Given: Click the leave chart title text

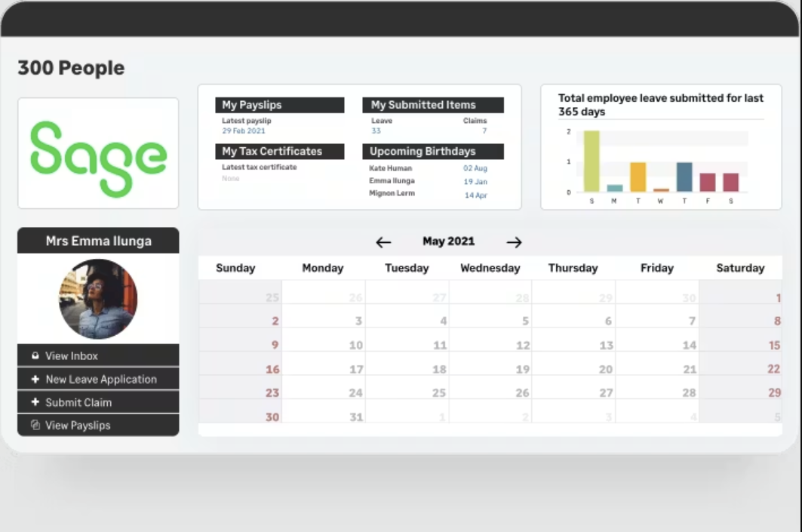Looking at the screenshot, I should pos(660,104).
